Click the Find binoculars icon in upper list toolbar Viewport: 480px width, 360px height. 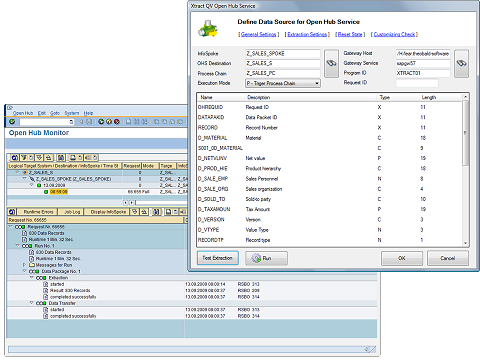click(x=61, y=157)
